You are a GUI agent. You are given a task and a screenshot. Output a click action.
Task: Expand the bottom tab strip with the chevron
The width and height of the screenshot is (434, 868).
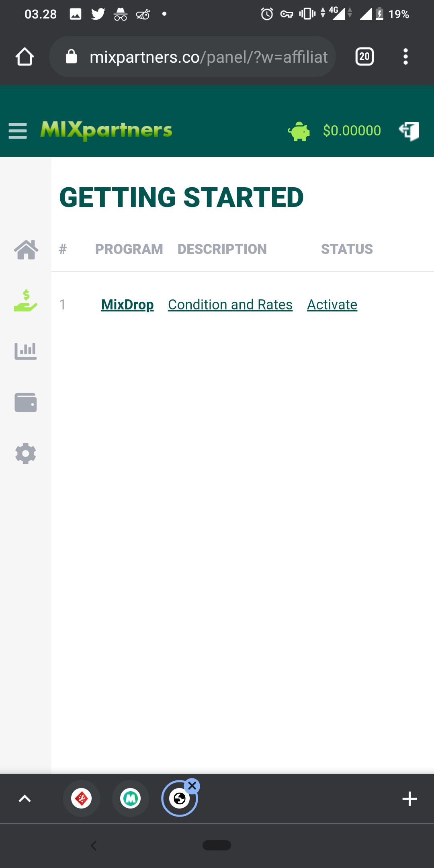coord(25,798)
